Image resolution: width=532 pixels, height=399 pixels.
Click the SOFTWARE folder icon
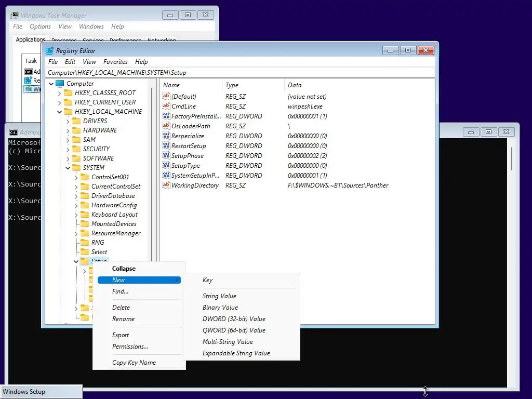tap(77, 158)
